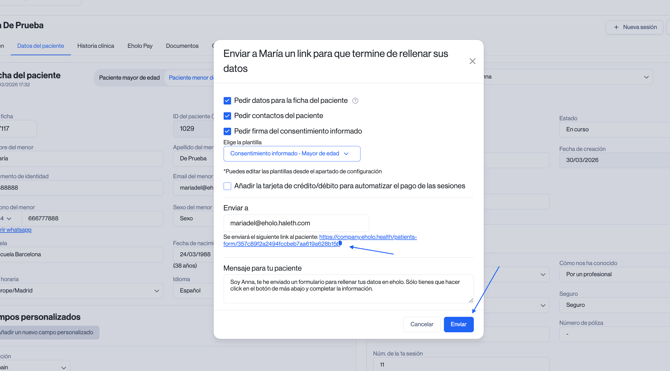Viewport: 670px width, 371px height.
Task: Open the Eholo Pay tab
Action: tap(140, 46)
